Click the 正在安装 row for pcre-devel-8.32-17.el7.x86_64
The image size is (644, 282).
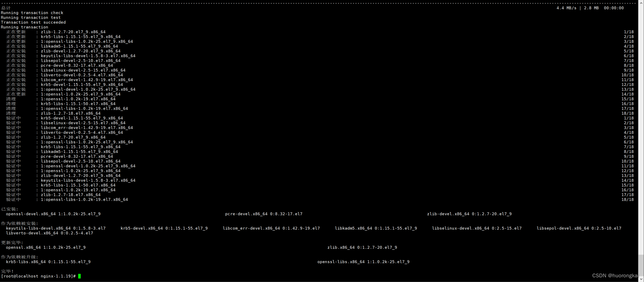point(320,65)
